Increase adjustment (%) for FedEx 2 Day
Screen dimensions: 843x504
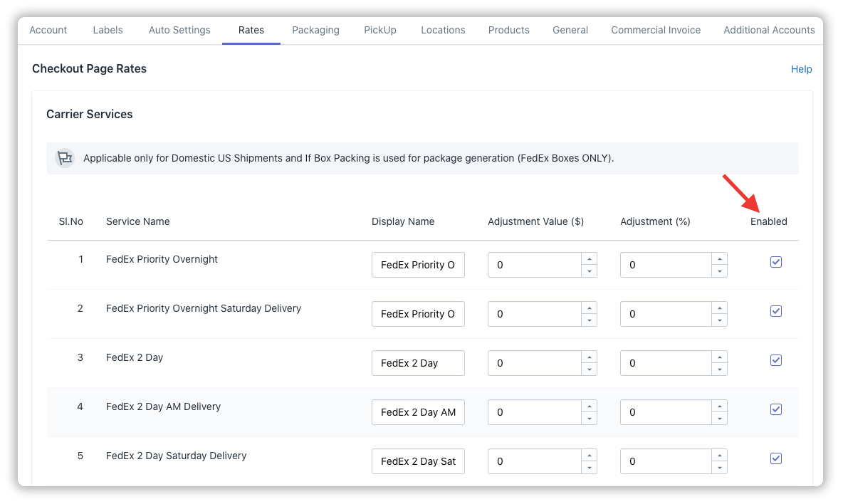pos(719,357)
